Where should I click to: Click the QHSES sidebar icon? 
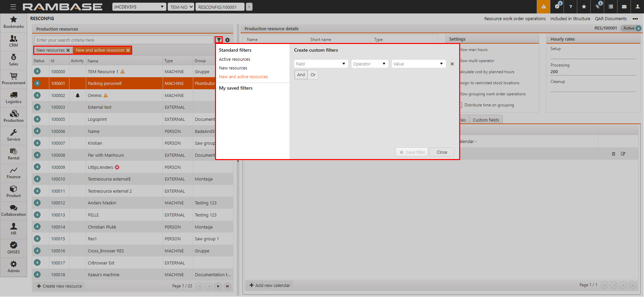tap(13, 248)
